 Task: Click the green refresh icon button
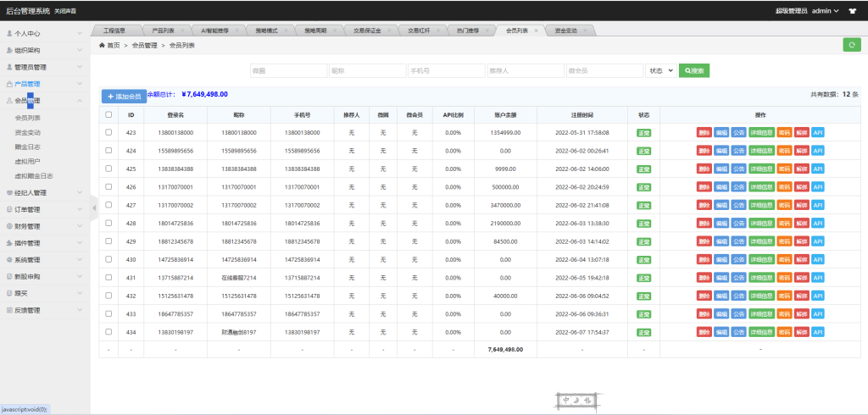[851, 45]
